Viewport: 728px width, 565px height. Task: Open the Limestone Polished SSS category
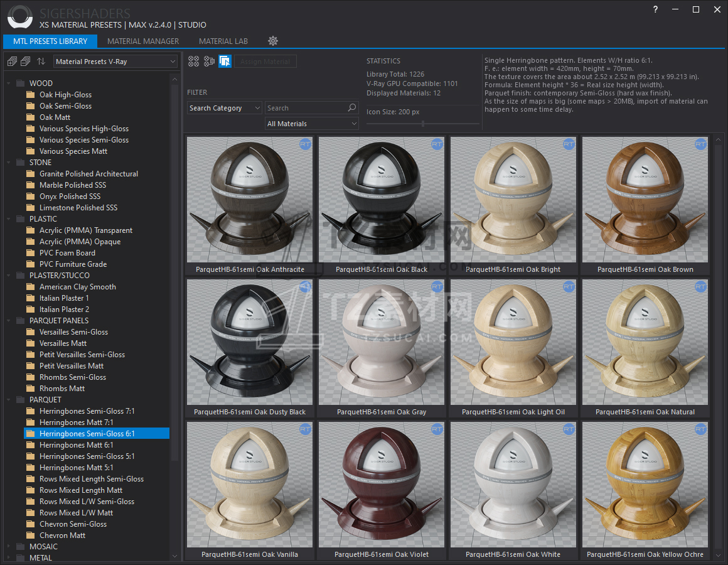pyautogui.click(x=78, y=208)
